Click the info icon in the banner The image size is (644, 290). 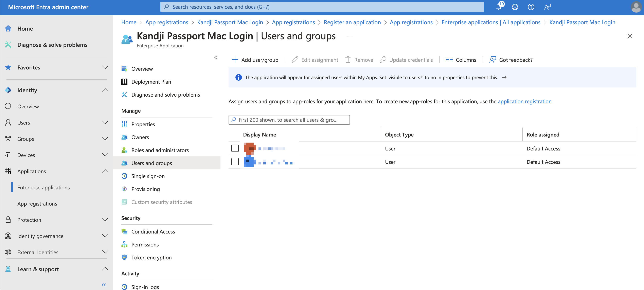pos(238,78)
